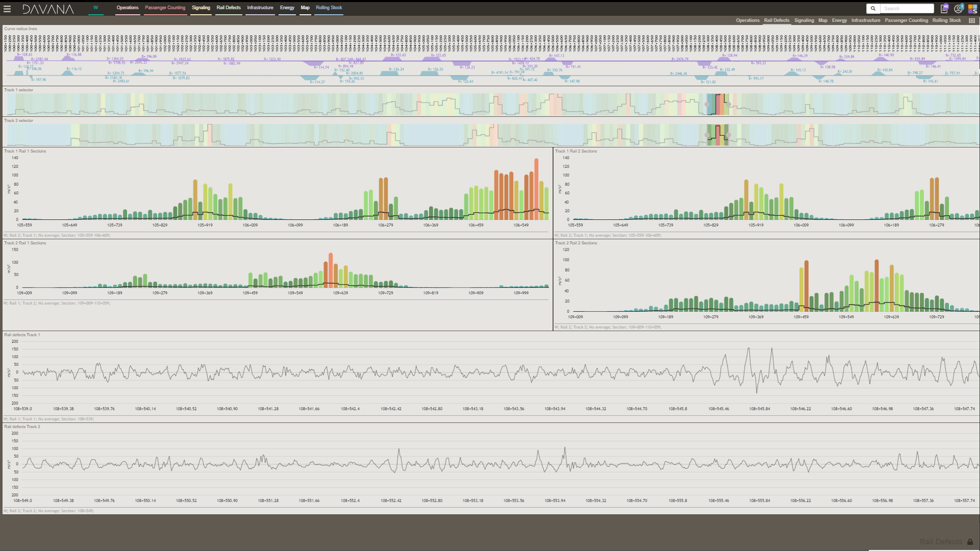Open the Energy tab in the secondary bar
980x551 pixels.
point(839,20)
